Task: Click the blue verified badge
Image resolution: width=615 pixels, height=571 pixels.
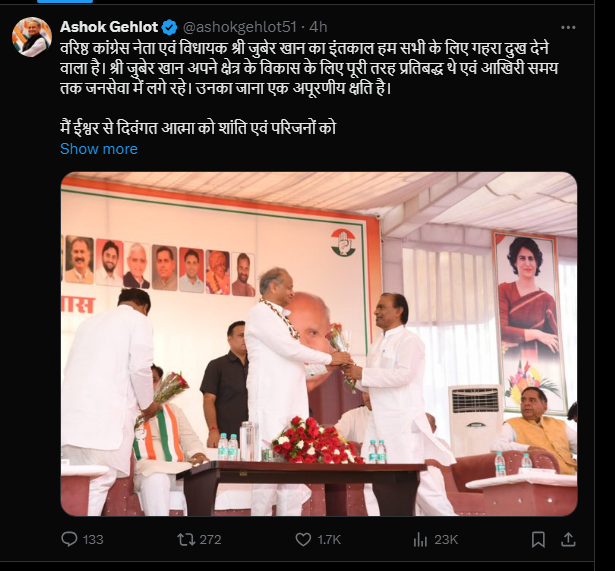Action: click(x=169, y=27)
